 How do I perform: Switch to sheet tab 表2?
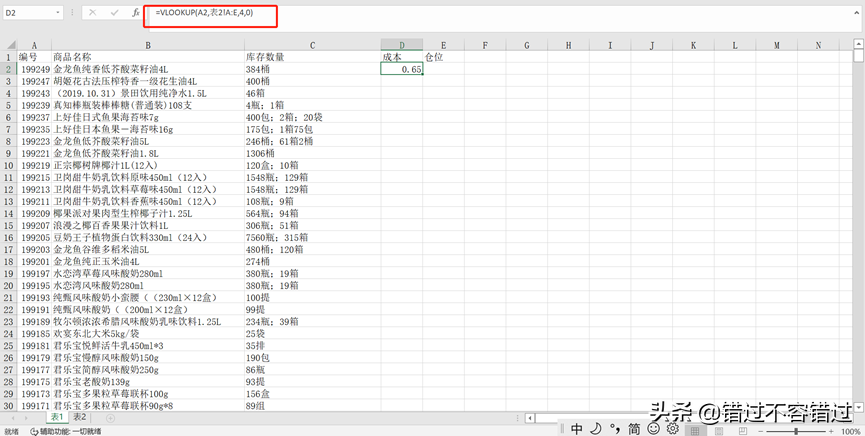80,417
